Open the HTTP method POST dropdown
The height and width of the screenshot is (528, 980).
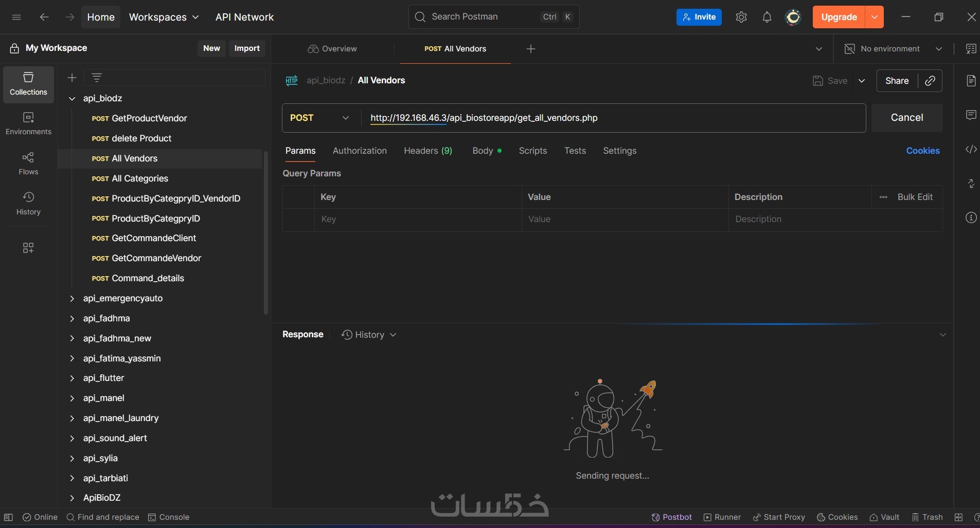point(319,118)
